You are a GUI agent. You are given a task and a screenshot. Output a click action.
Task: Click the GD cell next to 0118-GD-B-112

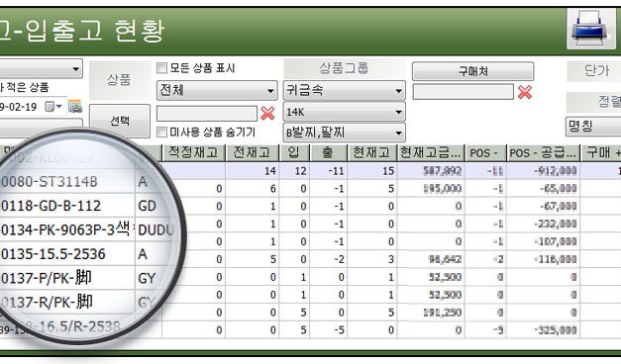point(147,206)
